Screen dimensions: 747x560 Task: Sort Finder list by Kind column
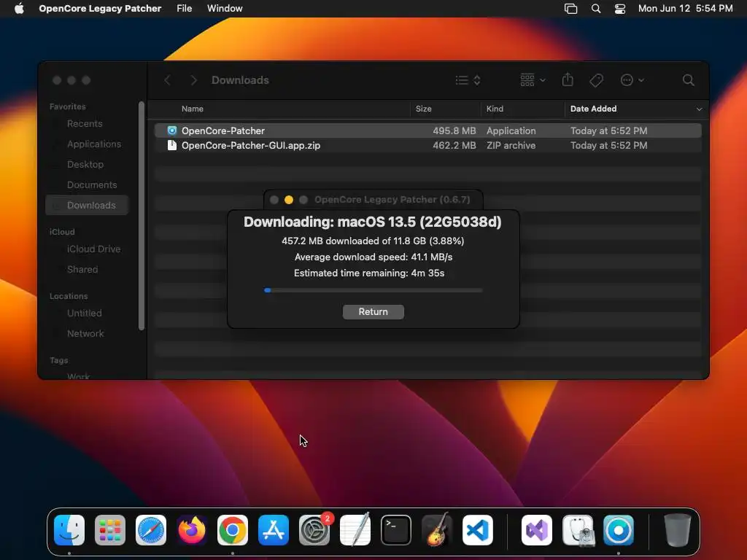[x=495, y=109]
